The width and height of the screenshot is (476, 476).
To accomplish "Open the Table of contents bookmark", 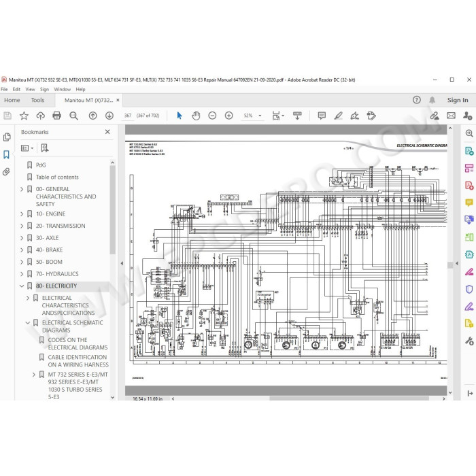I will [57, 177].
